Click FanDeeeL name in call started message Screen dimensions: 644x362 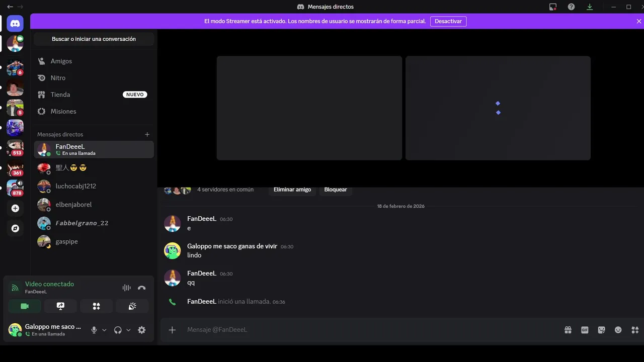(202, 301)
